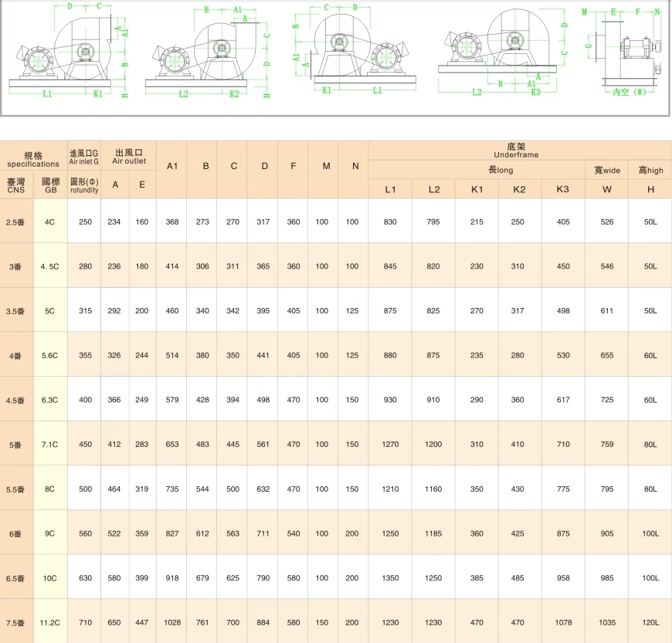Select the "5.6C" GB model cell
This screenshot has width=672, height=643.
point(49,355)
